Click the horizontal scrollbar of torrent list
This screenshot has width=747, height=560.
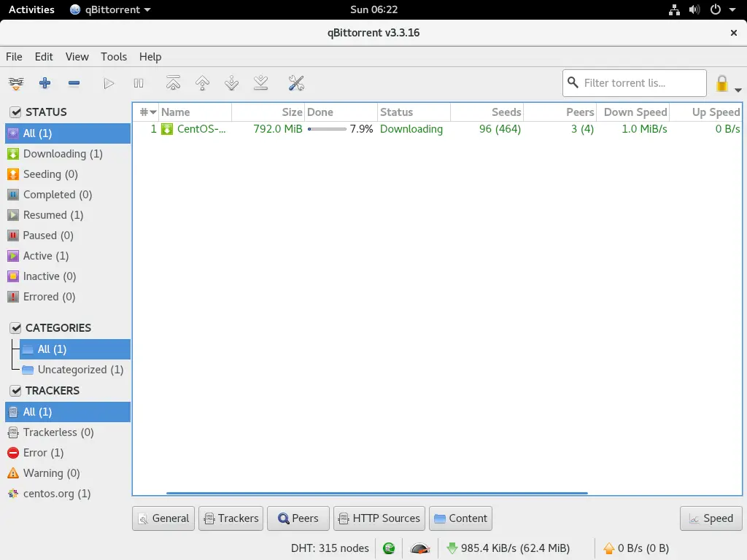point(377,494)
